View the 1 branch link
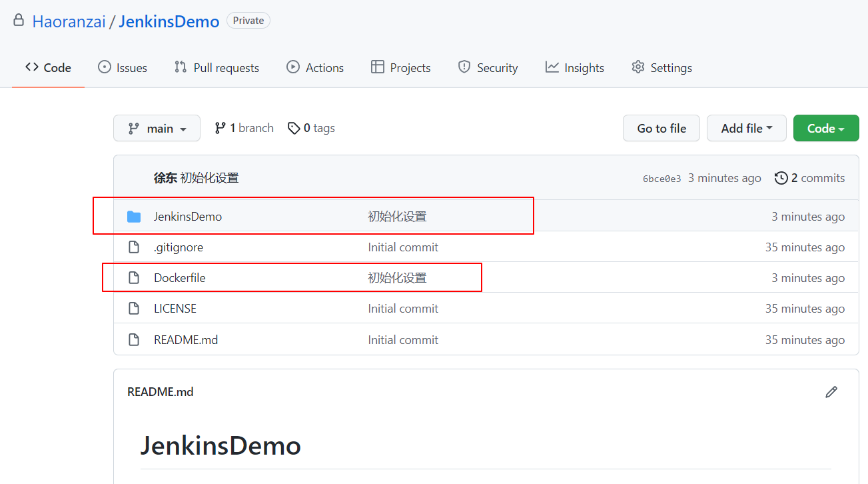Image resolution: width=868 pixels, height=484 pixels. [244, 128]
